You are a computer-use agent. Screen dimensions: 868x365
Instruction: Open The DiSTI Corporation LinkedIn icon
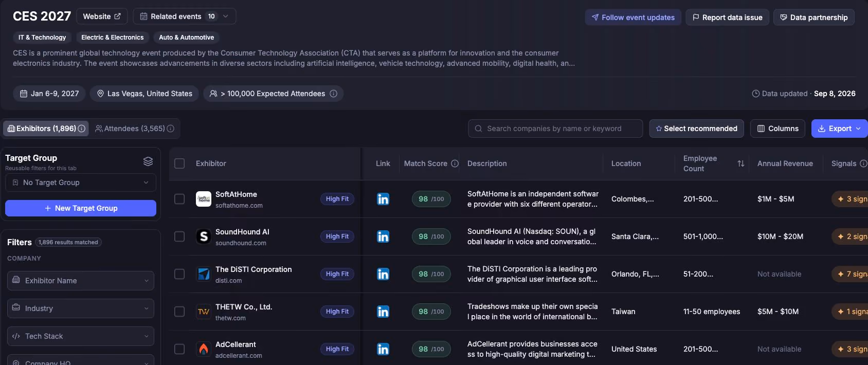(383, 274)
